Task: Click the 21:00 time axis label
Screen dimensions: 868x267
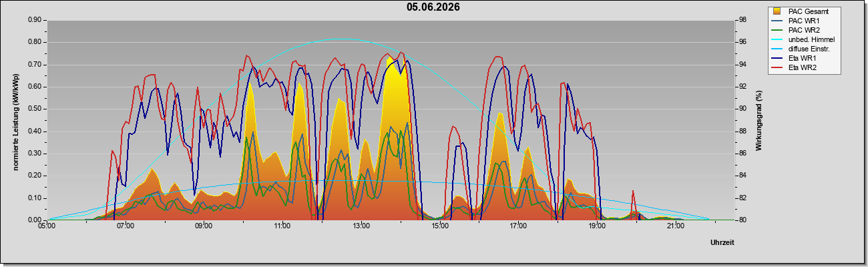Action: (676, 226)
